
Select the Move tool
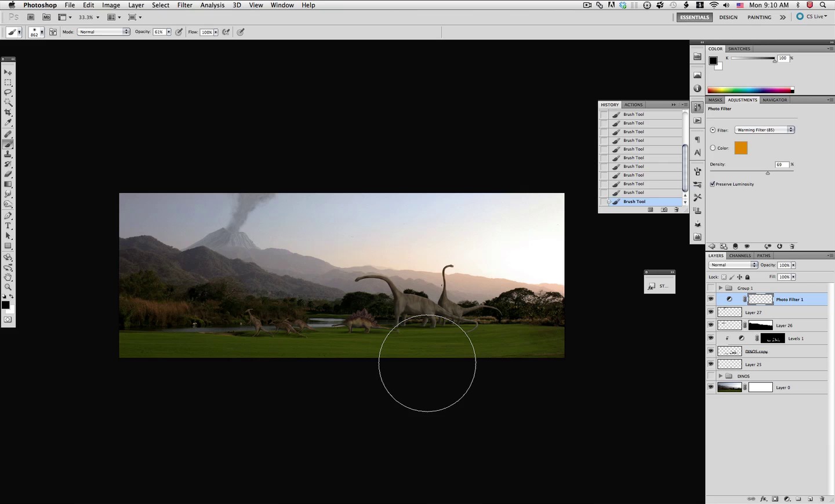pos(8,72)
